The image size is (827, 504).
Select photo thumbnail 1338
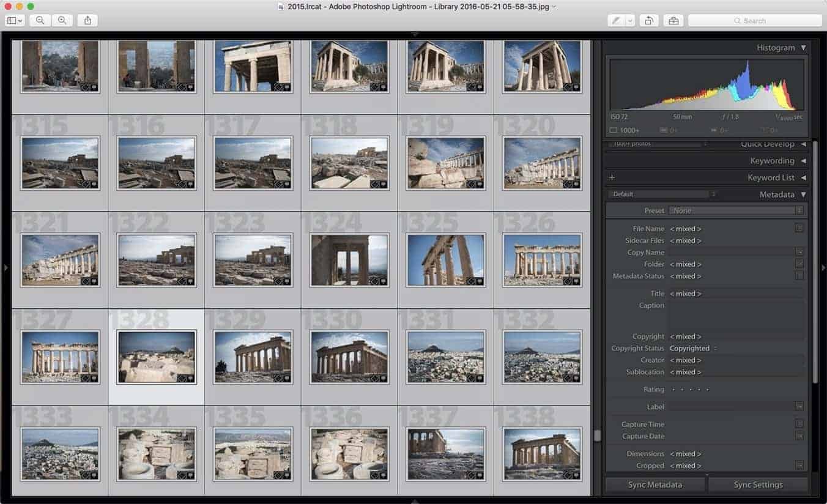click(x=542, y=454)
